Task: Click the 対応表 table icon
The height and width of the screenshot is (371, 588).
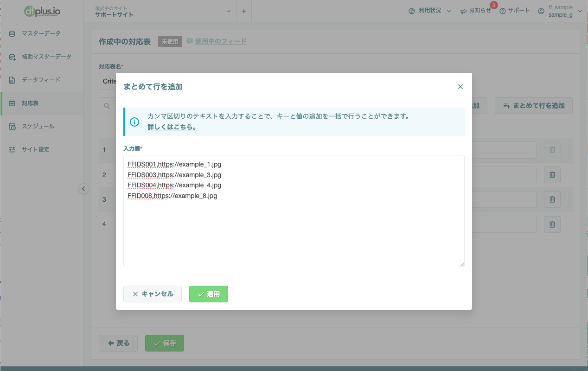Action: coord(13,103)
